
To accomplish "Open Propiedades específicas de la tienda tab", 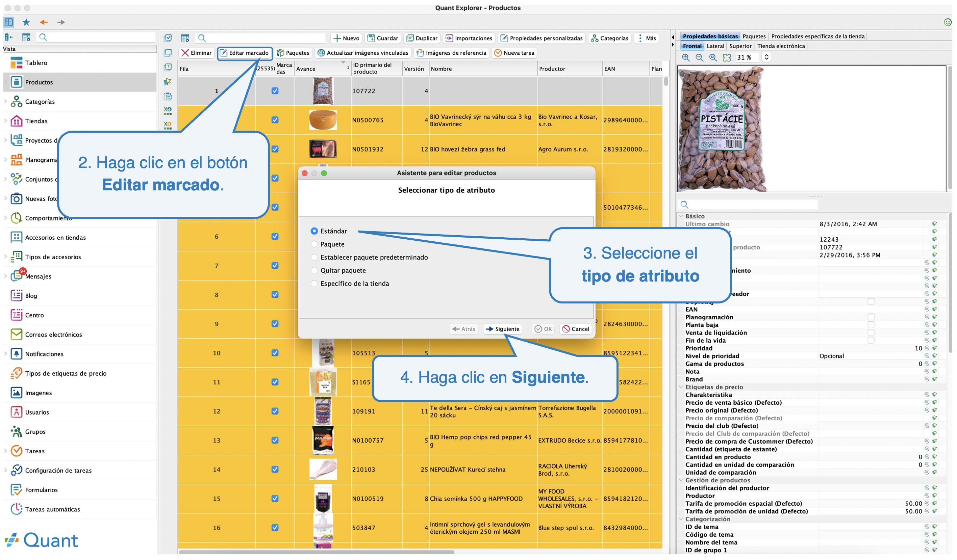I will (x=818, y=36).
